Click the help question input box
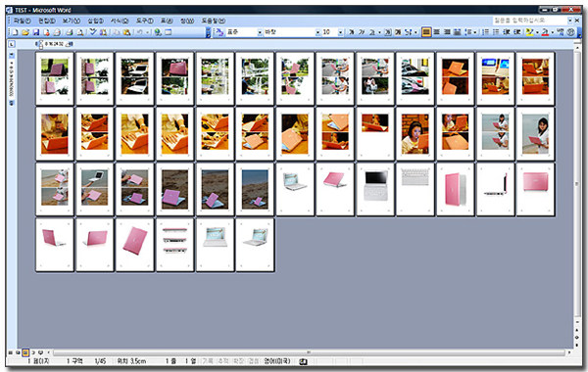 (530, 21)
